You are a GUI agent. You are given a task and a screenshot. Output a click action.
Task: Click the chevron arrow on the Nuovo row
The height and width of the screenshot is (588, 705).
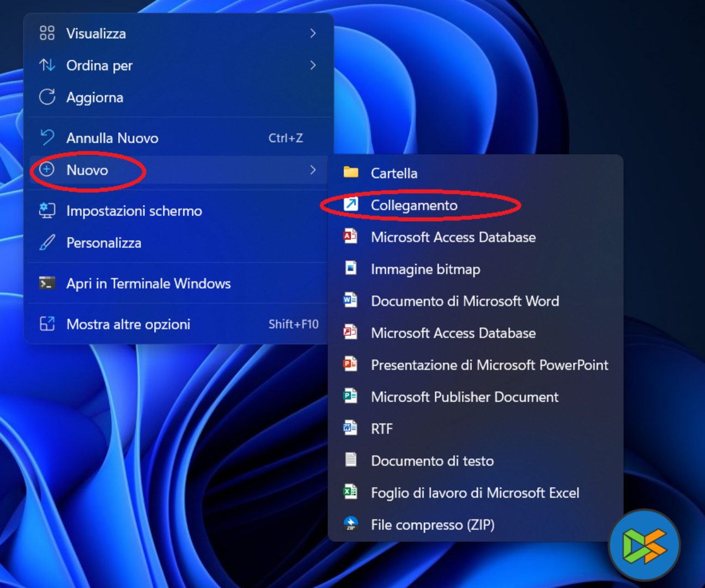(313, 170)
